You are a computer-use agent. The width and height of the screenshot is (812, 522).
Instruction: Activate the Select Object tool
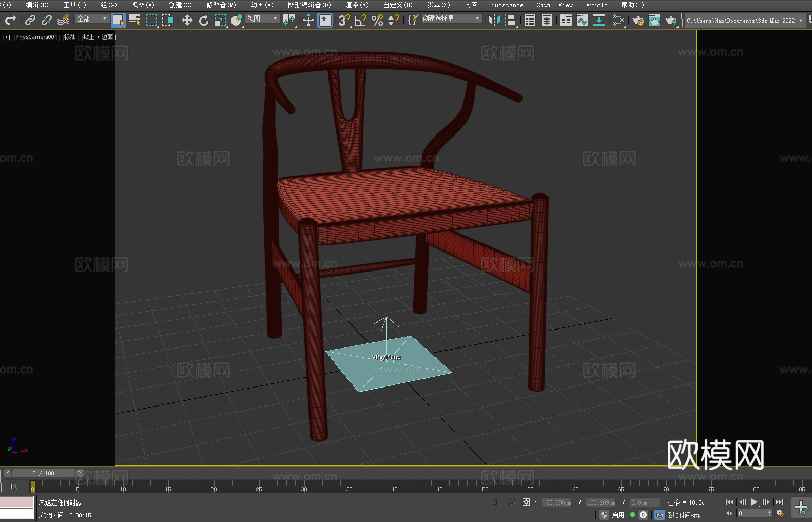click(x=119, y=20)
